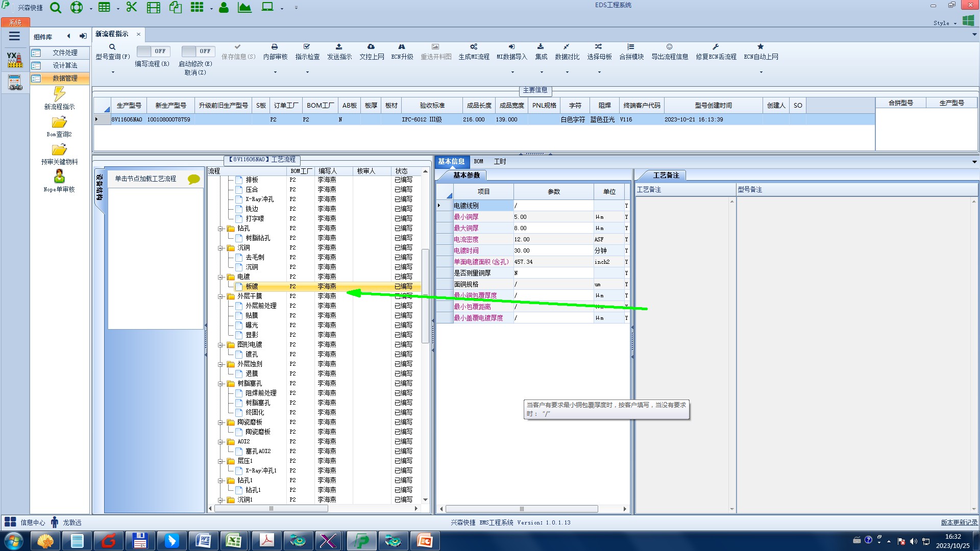Click the 文控上网 cloud icon
The height and width of the screenshot is (551, 980).
(x=371, y=47)
